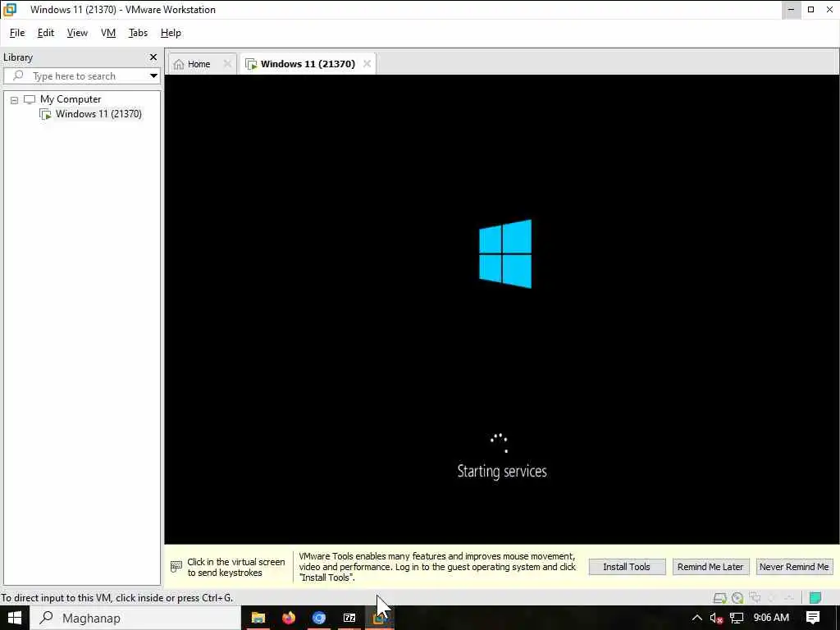Click the running VM icon beside Windows 11 (21370) tab
The width and height of the screenshot is (840, 630).
click(x=251, y=64)
